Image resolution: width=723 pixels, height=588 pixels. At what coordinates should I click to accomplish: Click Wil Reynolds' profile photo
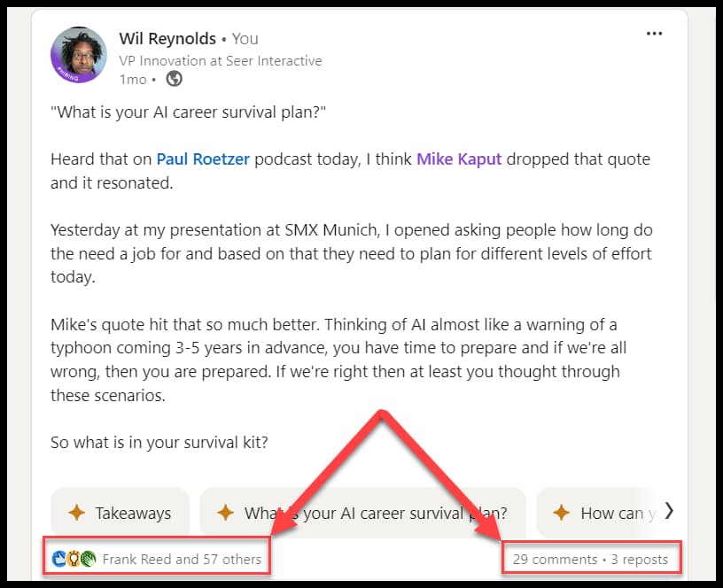pyautogui.click(x=79, y=55)
